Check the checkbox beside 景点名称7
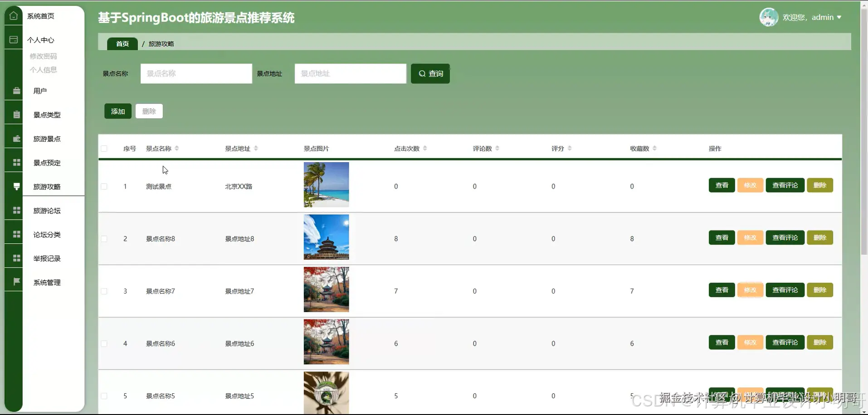 [104, 291]
